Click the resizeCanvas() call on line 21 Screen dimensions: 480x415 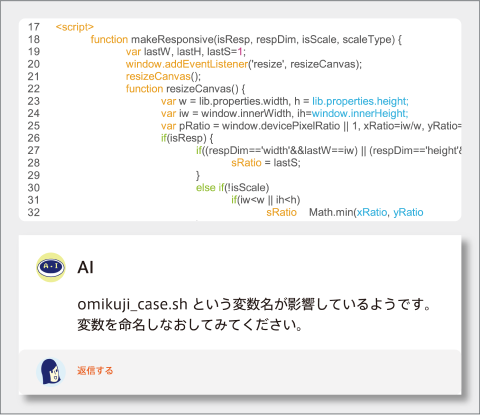(163, 76)
